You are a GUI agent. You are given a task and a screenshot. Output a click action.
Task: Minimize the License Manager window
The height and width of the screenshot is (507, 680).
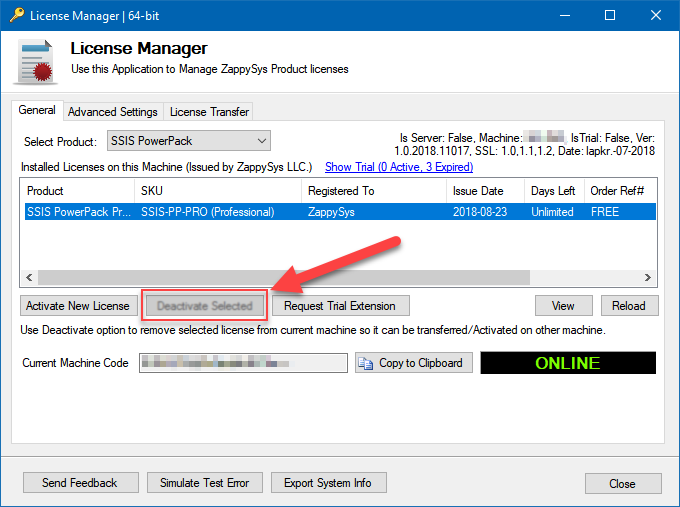coord(565,15)
